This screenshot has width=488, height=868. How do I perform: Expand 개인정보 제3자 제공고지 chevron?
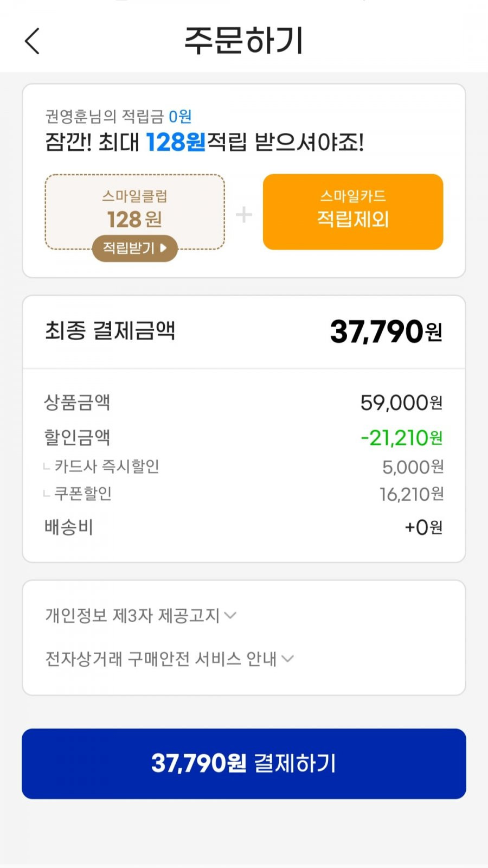click(230, 615)
